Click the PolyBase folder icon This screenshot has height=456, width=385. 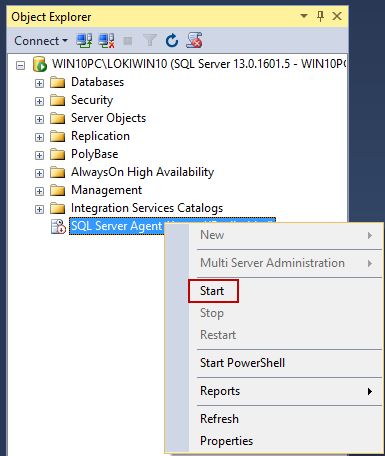pyautogui.click(x=57, y=154)
